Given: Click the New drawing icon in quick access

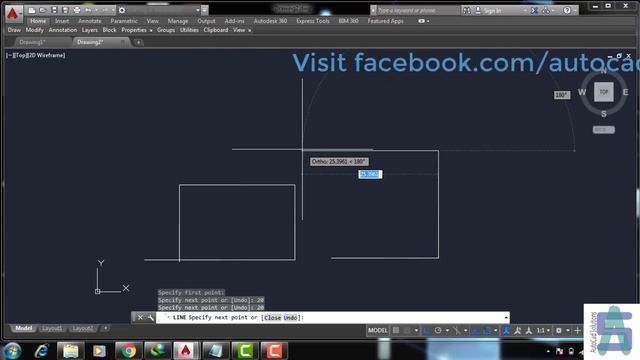Looking at the screenshot, I should click(32, 10).
